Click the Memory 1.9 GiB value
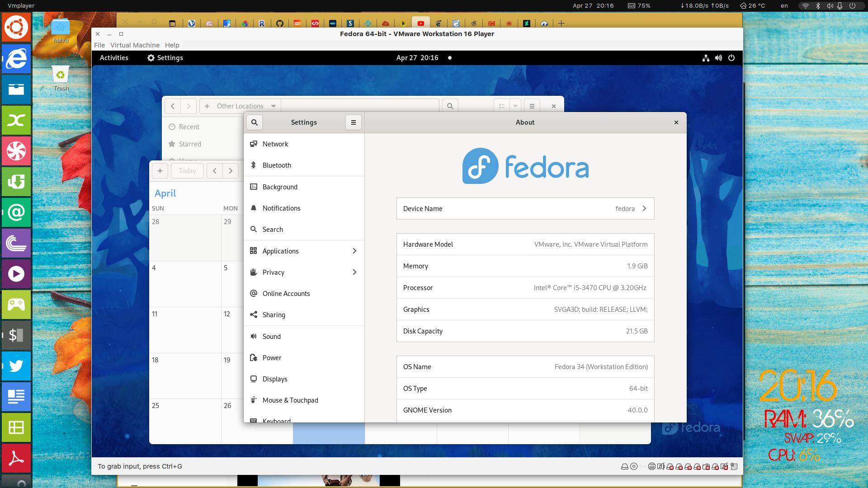Viewport: 868px width, 488px height. click(637, 266)
